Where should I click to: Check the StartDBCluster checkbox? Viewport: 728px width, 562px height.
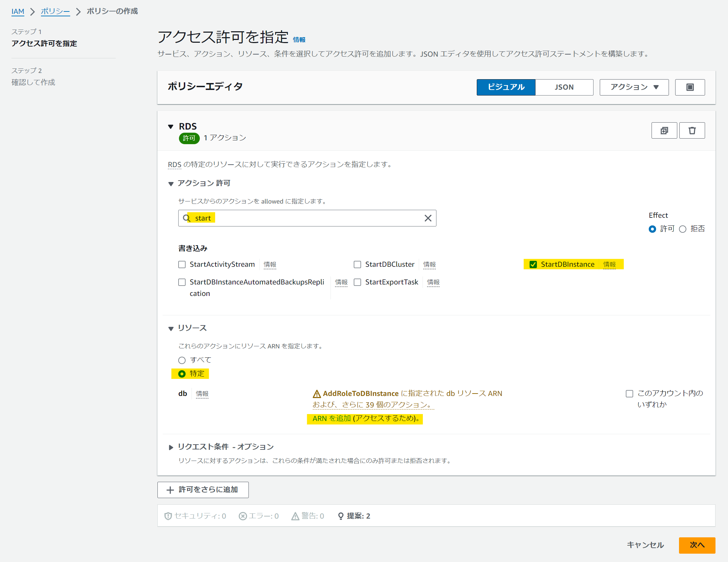[358, 264]
